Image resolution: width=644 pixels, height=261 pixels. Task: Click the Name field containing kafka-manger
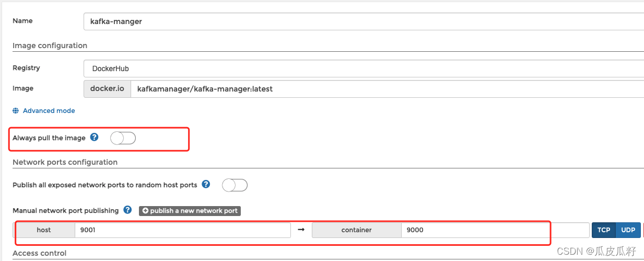[364, 21]
